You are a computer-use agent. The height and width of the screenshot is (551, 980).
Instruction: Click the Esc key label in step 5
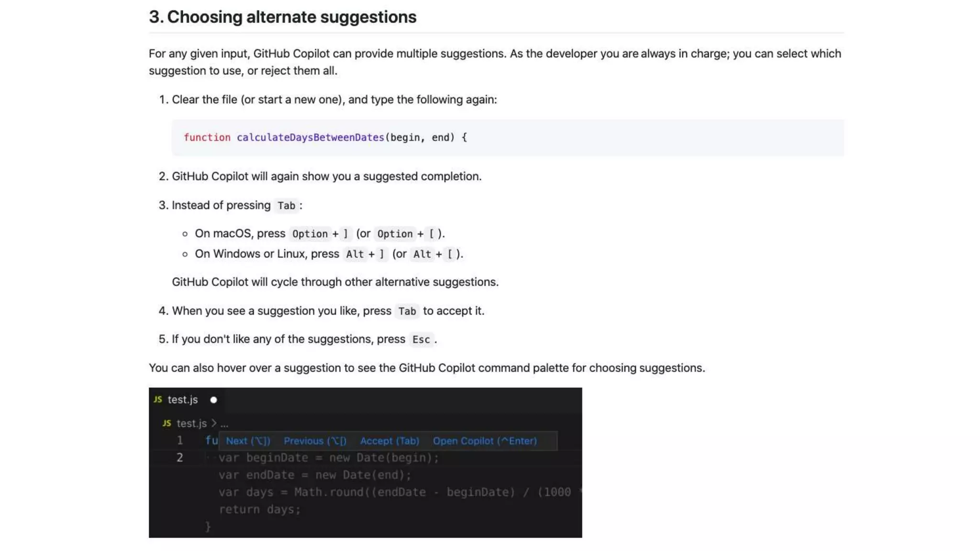point(421,340)
